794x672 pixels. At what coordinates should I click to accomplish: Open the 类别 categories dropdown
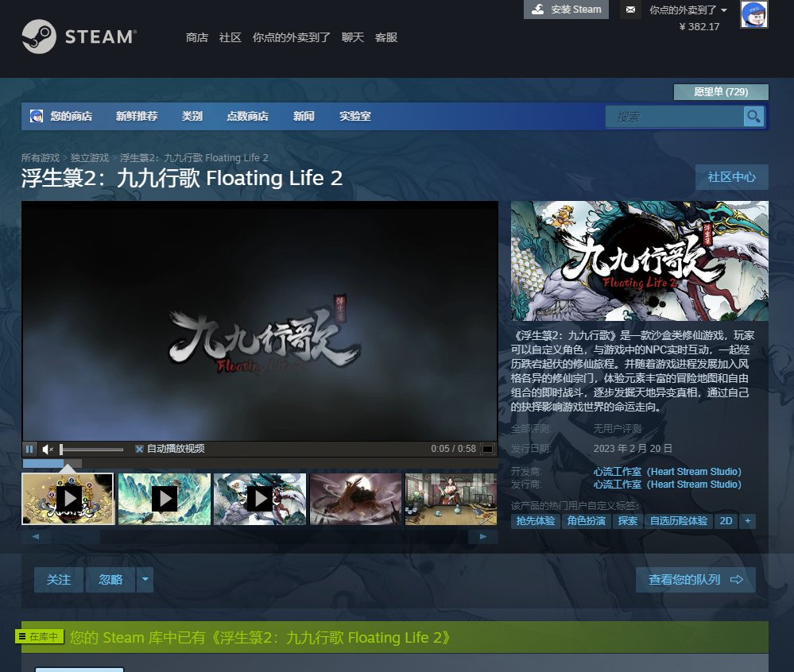192,116
